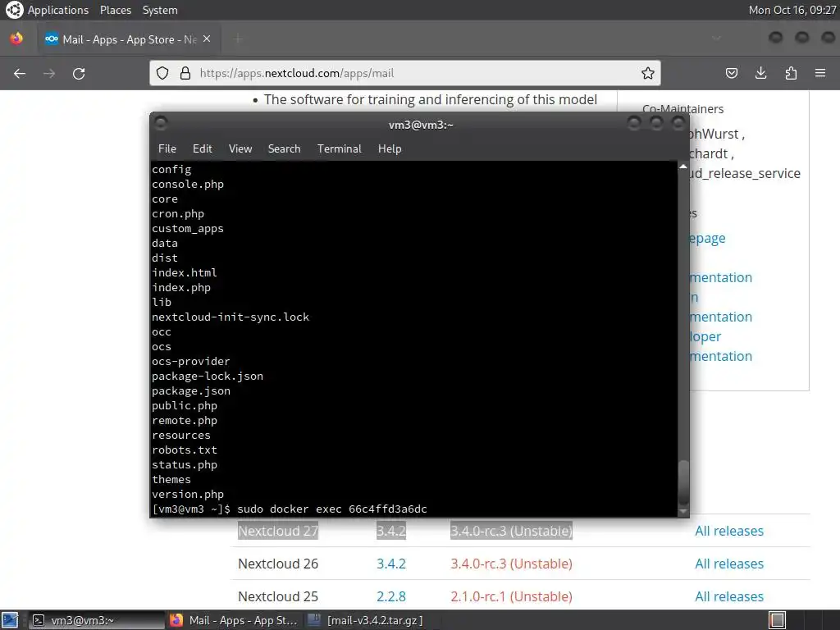Click the padlock site security icon

185,73
